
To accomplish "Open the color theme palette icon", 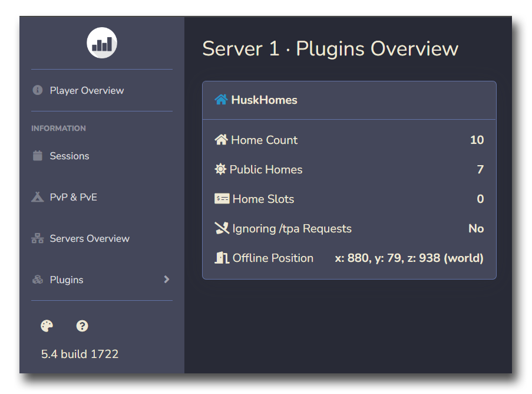I will point(47,326).
